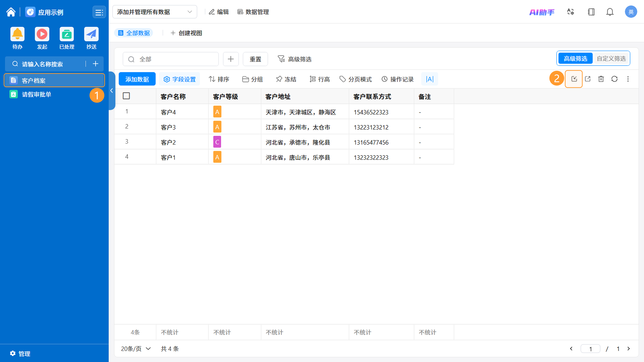This screenshot has height=362, width=644.
Task: Open 已处理 shortcut icon
Action: pos(67,34)
